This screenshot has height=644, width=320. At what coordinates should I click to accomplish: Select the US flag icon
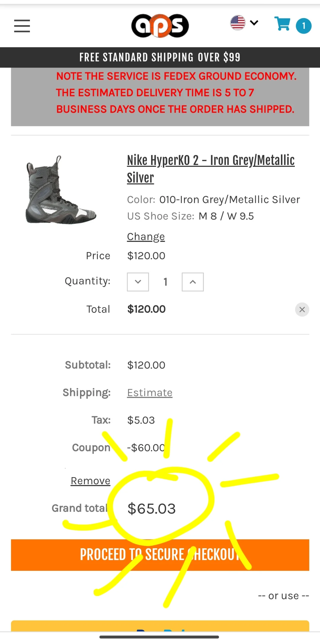(238, 23)
